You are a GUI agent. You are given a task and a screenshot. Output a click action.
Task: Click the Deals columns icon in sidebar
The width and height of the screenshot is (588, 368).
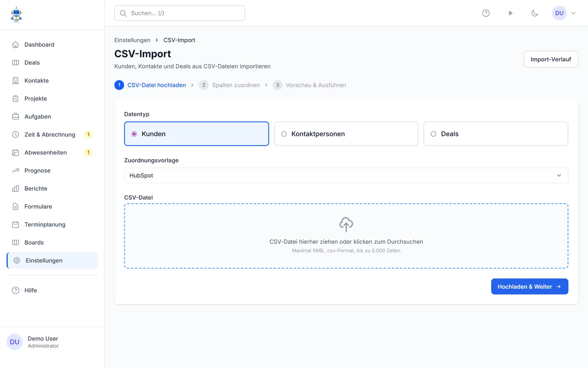point(15,63)
